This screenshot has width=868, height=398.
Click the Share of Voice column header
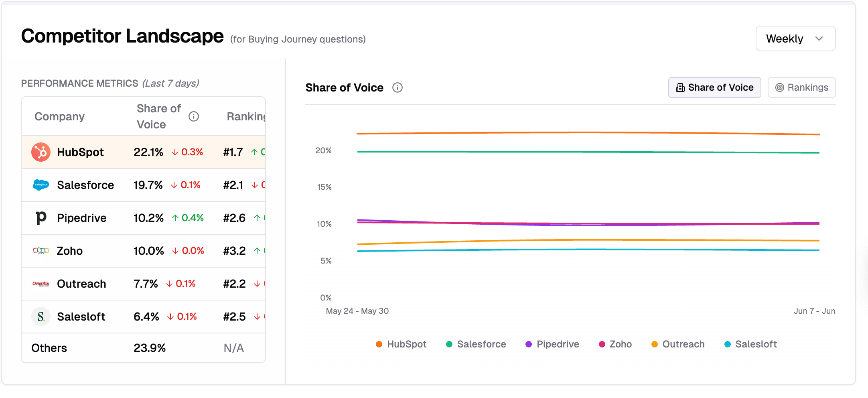click(x=159, y=116)
